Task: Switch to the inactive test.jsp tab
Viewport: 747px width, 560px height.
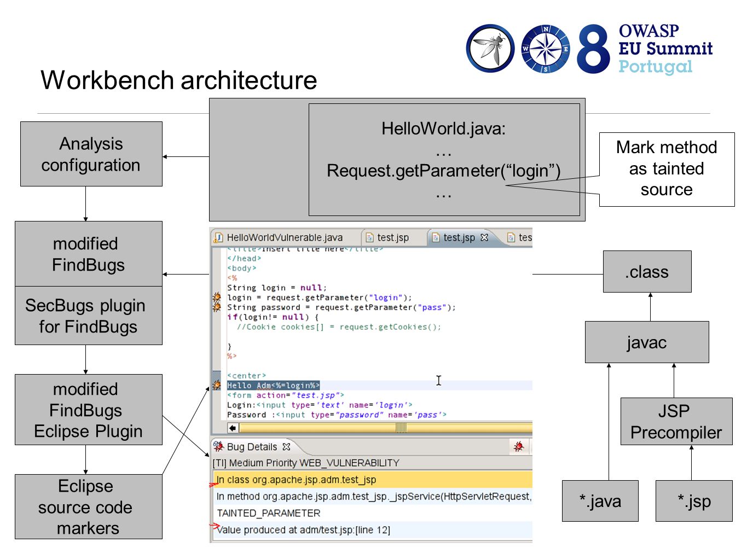Action: pos(388,237)
